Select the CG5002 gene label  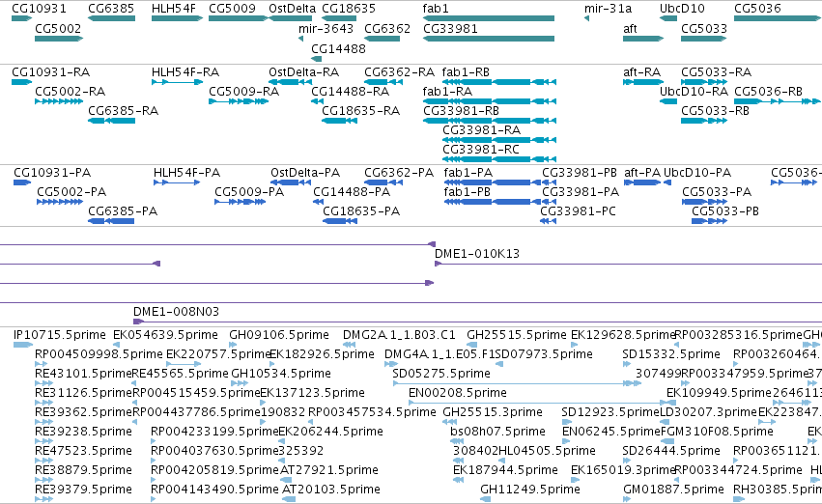click(x=58, y=28)
